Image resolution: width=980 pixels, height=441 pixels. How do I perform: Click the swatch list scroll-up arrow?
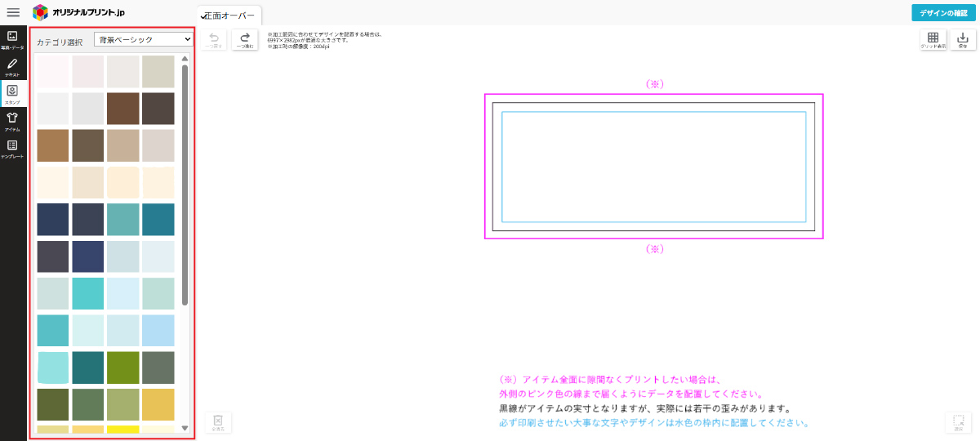185,59
